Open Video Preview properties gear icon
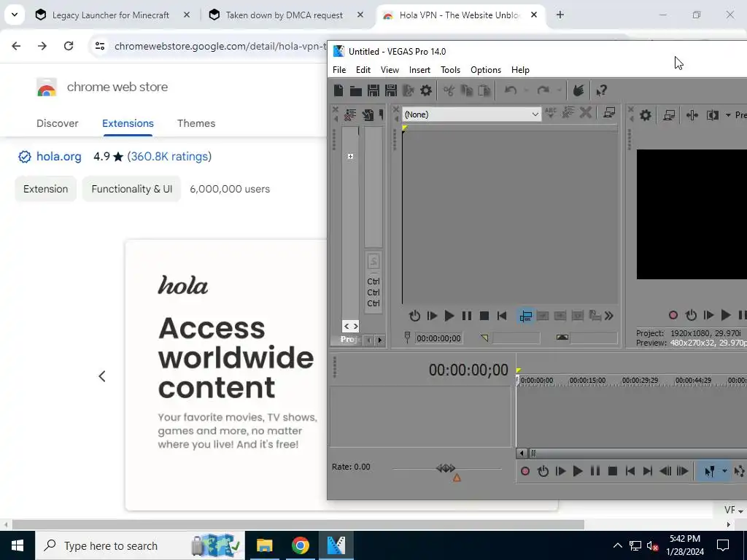The image size is (747, 560). pos(646,114)
